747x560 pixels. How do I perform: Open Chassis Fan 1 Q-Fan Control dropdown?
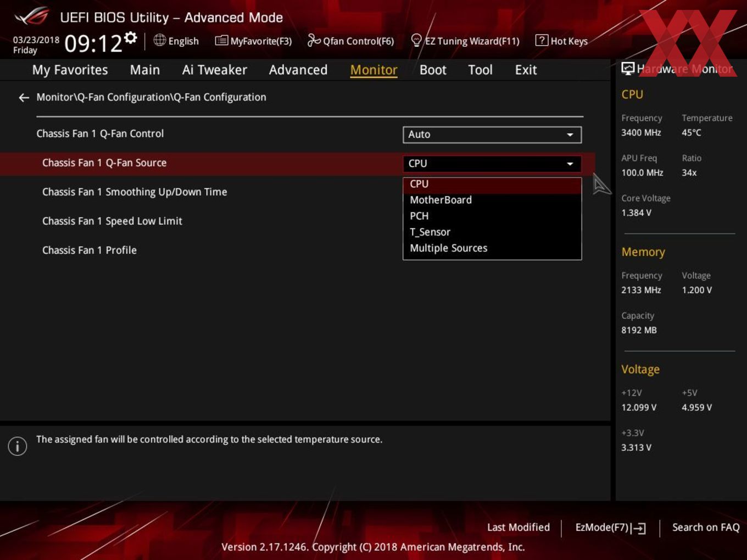click(x=492, y=135)
